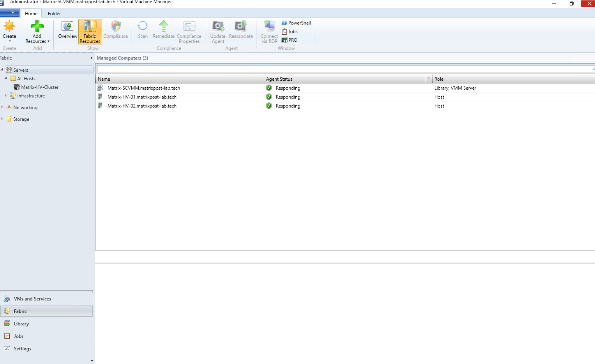Open Add Resources green plus
Image resolution: width=595 pixels, height=364 pixels.
37,27
